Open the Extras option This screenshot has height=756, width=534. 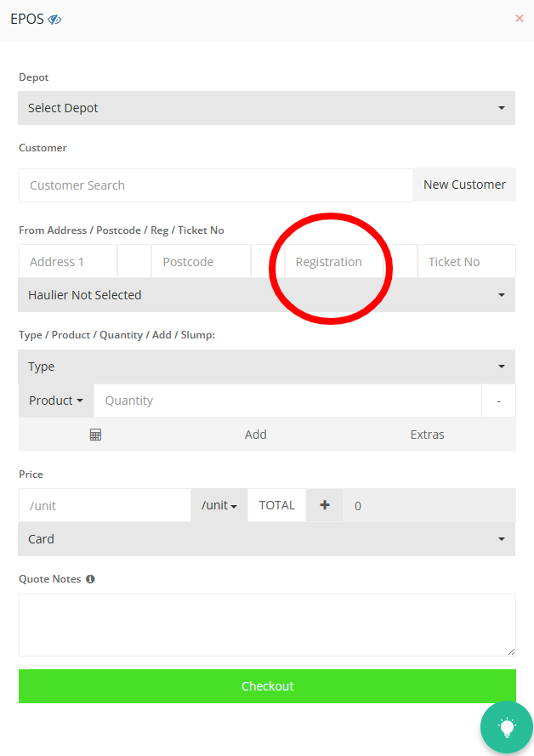(427, 435)
